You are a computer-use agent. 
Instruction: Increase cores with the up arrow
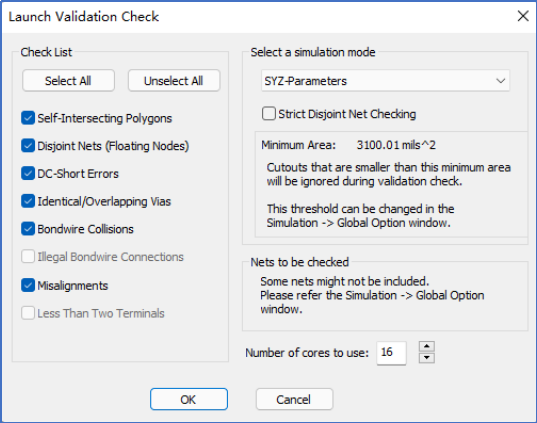pyautogui.click(x=427, y=346)
